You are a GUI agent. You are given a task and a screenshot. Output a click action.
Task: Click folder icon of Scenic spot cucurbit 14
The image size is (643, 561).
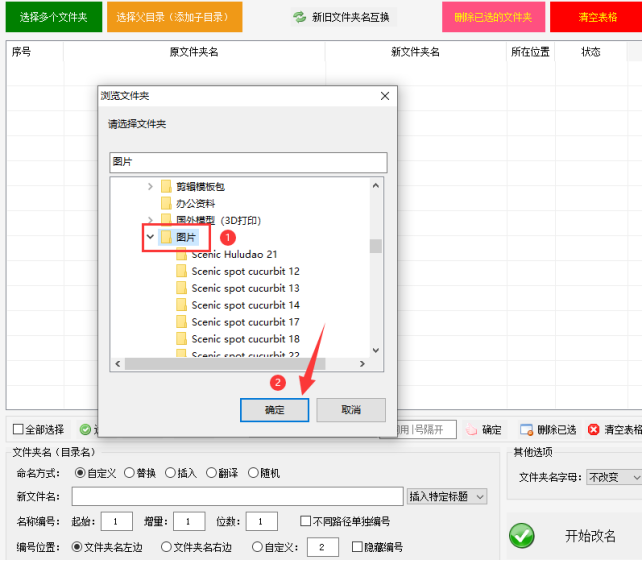coord(181,305)
